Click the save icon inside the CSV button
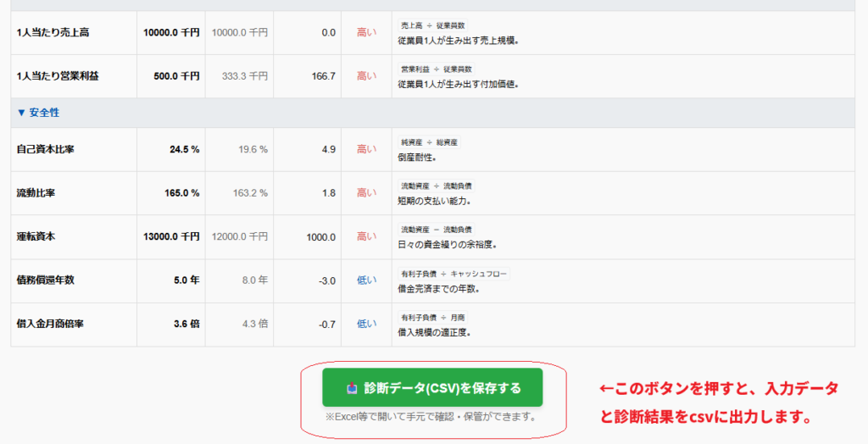This screenshot has width=868, height=444. tap(352, 388)
